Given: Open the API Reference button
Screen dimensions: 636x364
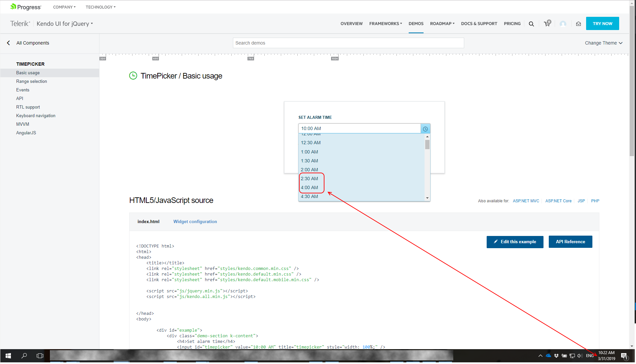Looking at the screenshot, I should 570,242.
